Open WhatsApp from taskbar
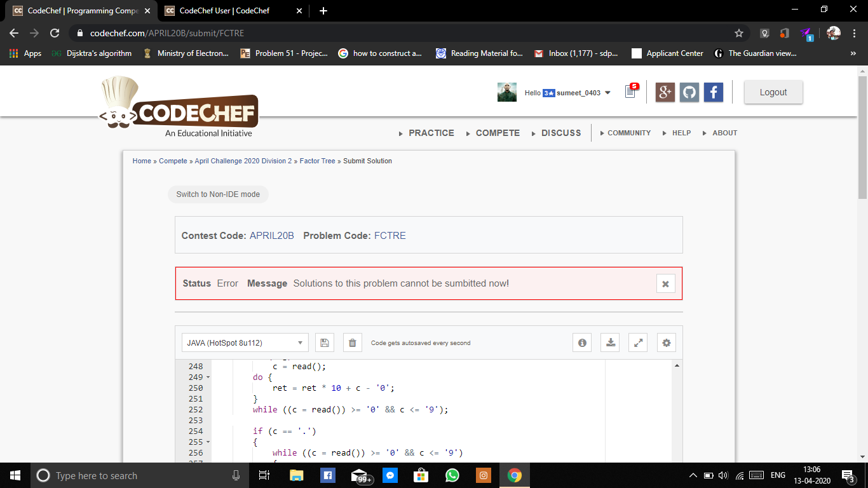Viewport: 868px width, 488px height. coord(452,475)
